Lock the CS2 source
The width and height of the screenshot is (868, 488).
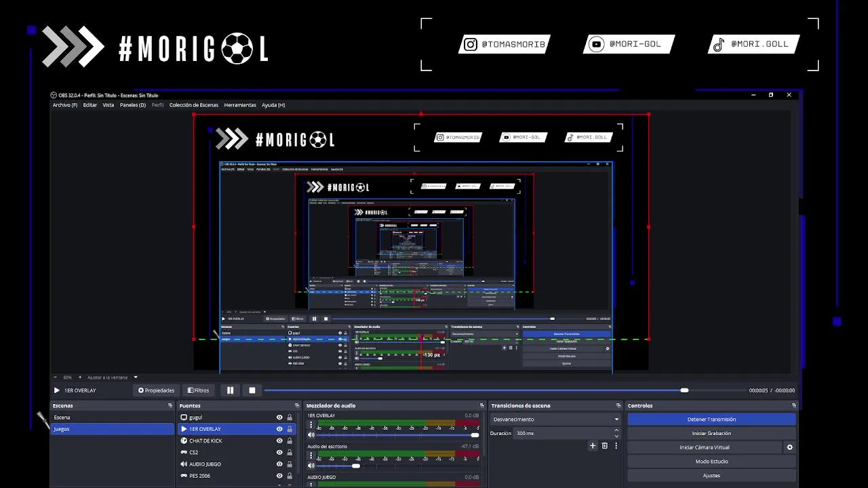[290, 452]
